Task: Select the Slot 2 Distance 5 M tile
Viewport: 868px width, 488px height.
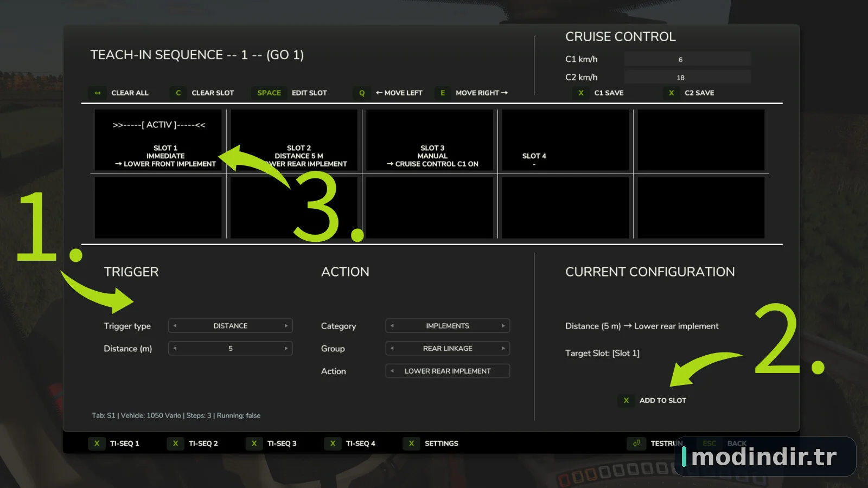Action: click(294, 140)
